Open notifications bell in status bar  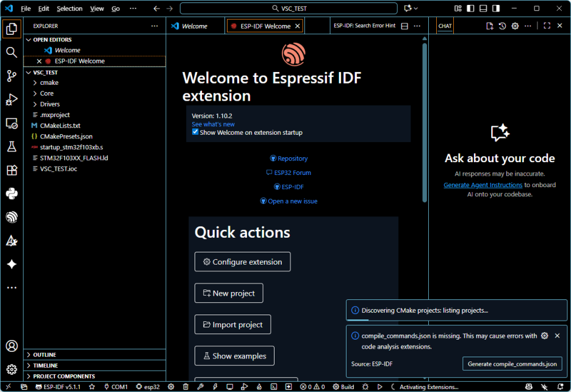point(561,387)
